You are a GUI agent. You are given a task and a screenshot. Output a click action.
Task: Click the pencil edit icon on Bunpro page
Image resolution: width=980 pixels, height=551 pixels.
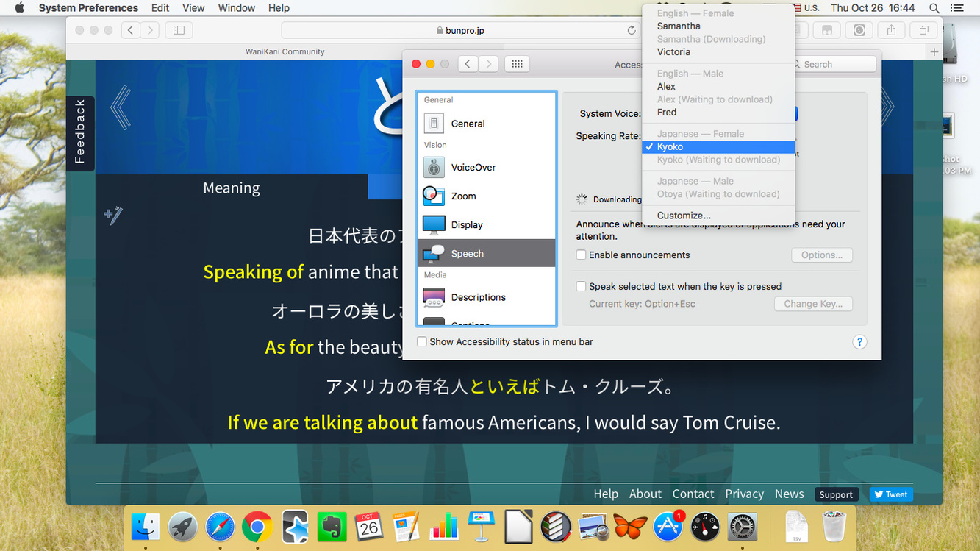(113, 216)
